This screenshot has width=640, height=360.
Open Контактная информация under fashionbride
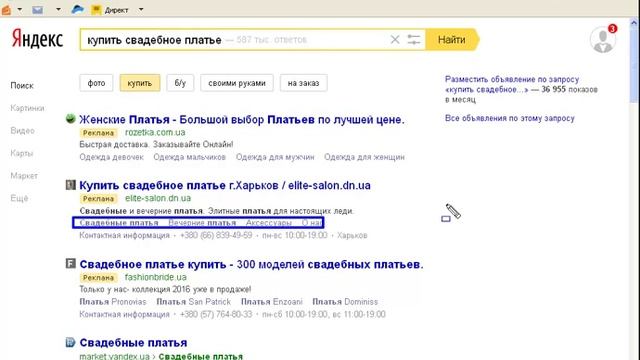click(124, 314)
